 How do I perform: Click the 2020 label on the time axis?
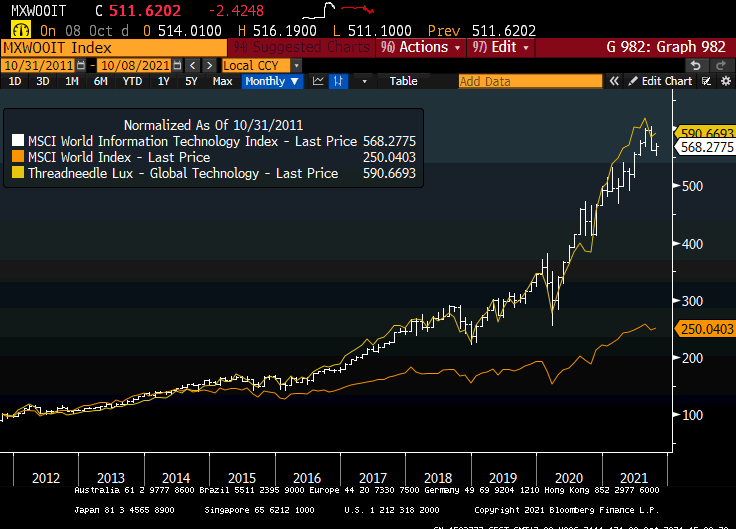coord(568,478)
